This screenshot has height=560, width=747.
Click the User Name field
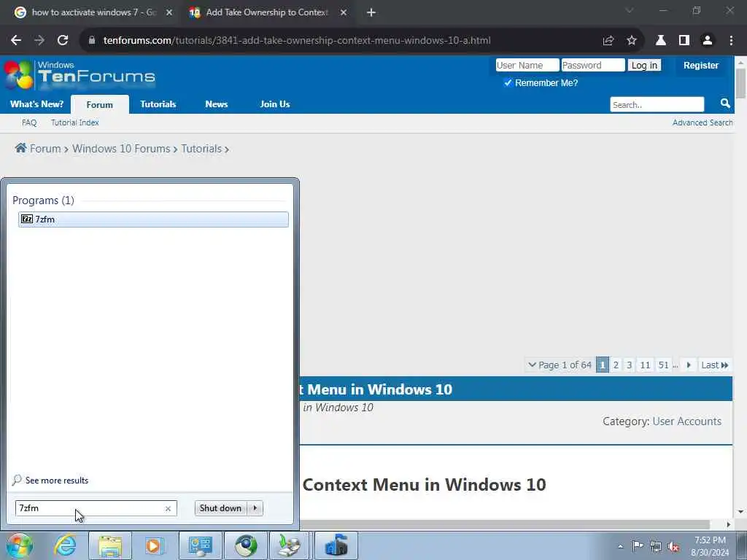click(x=527, y=65)
